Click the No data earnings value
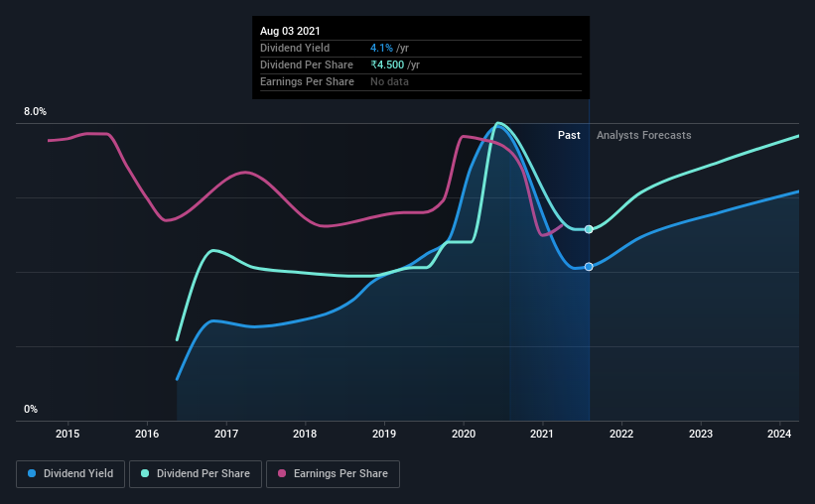The height and width of the screenshot is (504, 815). click(x=389, y=81)
